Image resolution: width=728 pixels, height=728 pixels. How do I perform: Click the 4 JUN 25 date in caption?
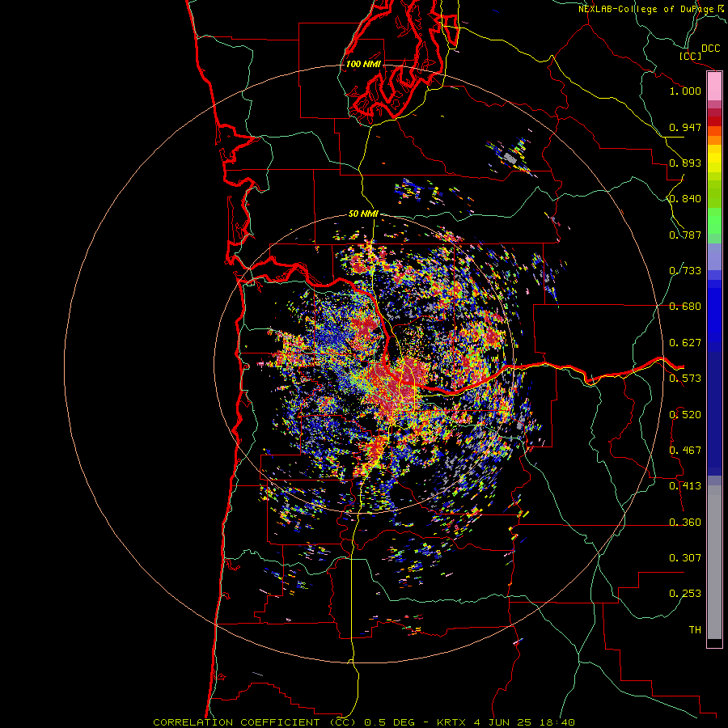point(503,722)
